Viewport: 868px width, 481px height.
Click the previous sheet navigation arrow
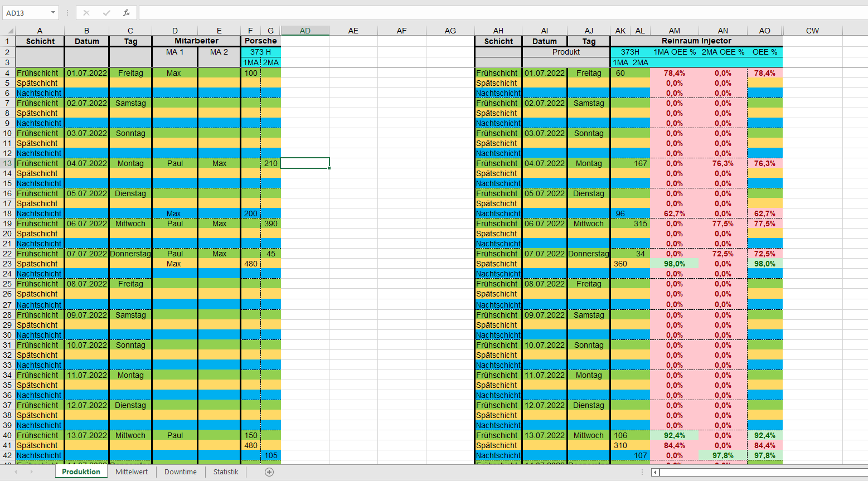pos(16,472)
